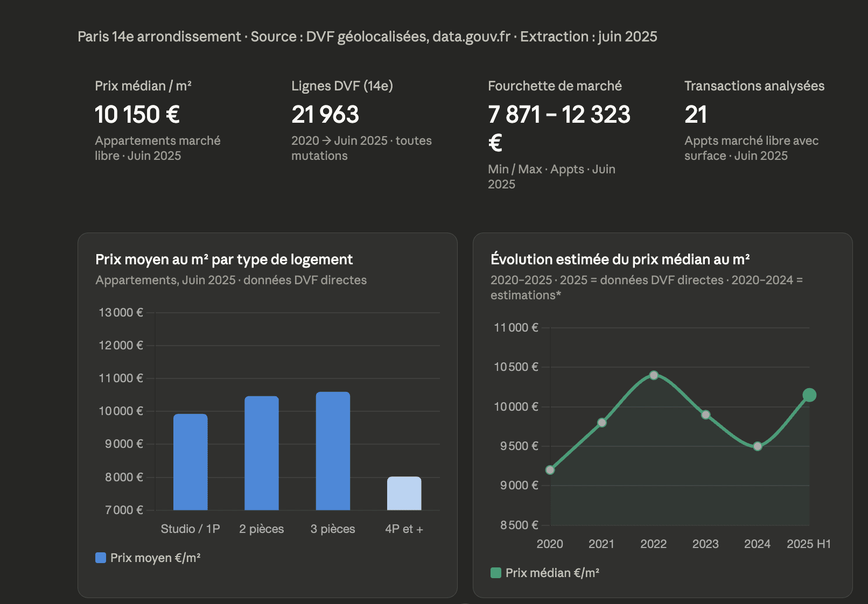Click the '13 000 €' bar chart axis label
The height and width of the screenshot is (604, 868).
click(121, 312)
